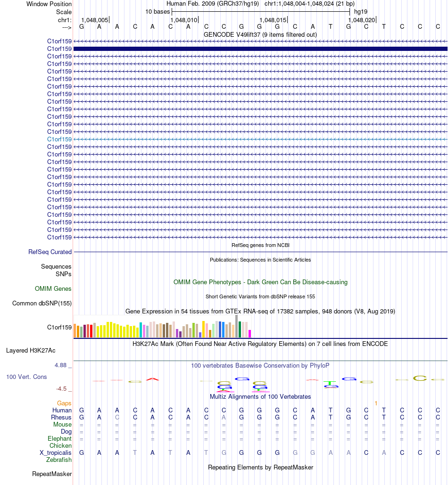Image resolution: width=448 pixels, height=485 pixels.
Task: Click the 1,048,020 position marker
Action: (x=362, y=20)
